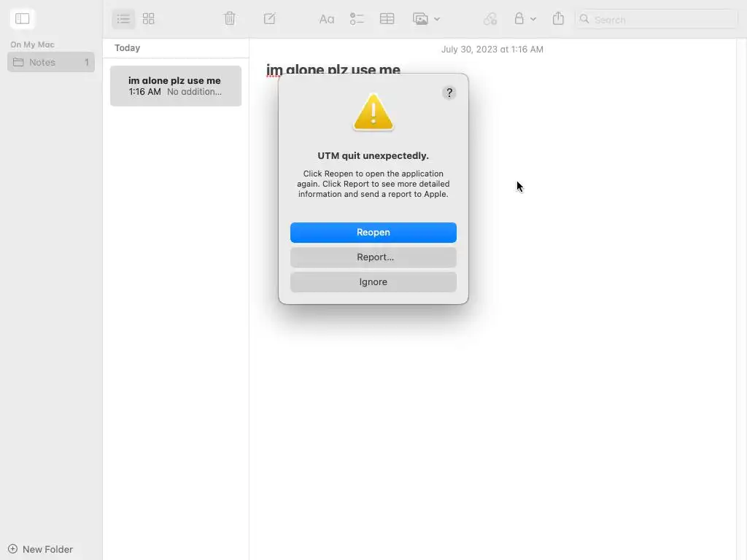The width and height of the screenshot is (747, 560).
Task: Switch to gallery view
Action: [x=149, y=19]
